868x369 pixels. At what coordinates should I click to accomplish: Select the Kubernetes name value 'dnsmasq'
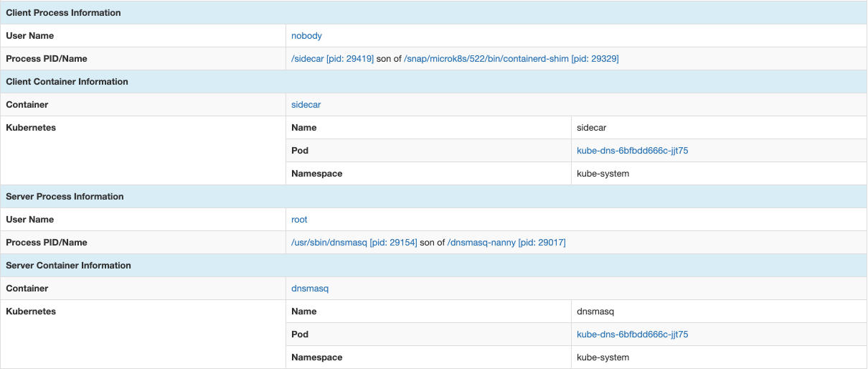pyautogui.click(x=595, y=312)
